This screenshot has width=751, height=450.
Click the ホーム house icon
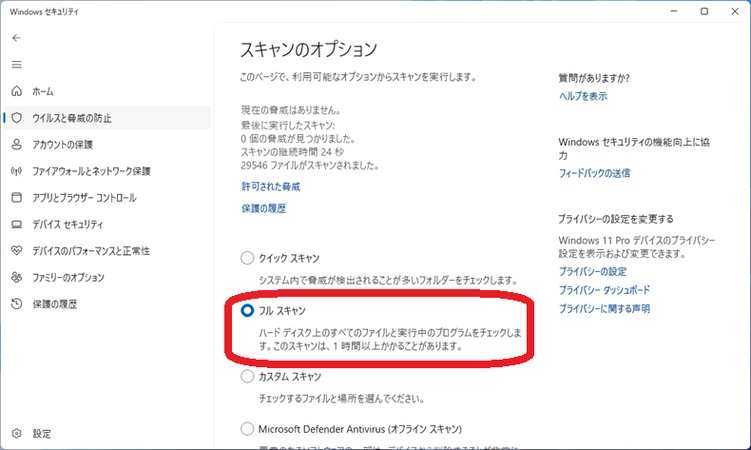coord(17,91)
